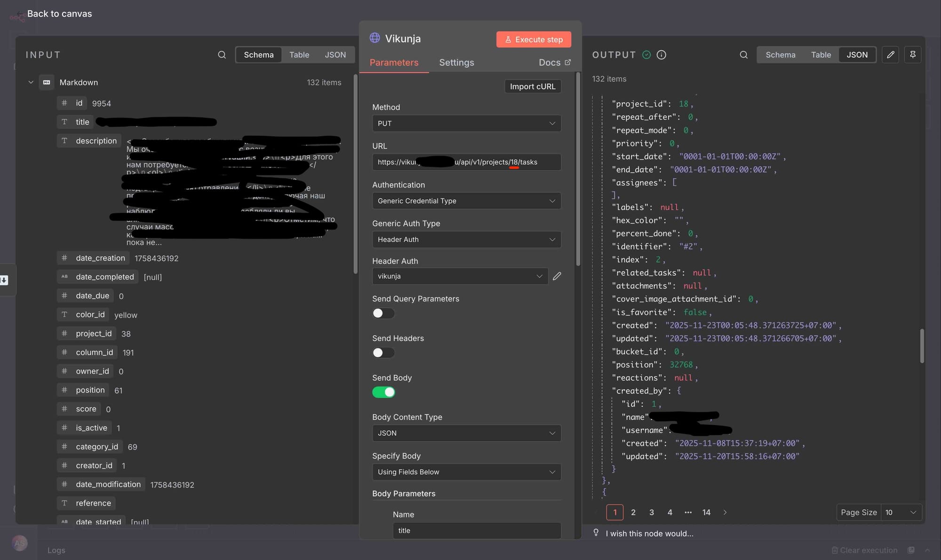Switch output view to Table
The width and height of the screenshot is (941, 560).
(821, 55)
